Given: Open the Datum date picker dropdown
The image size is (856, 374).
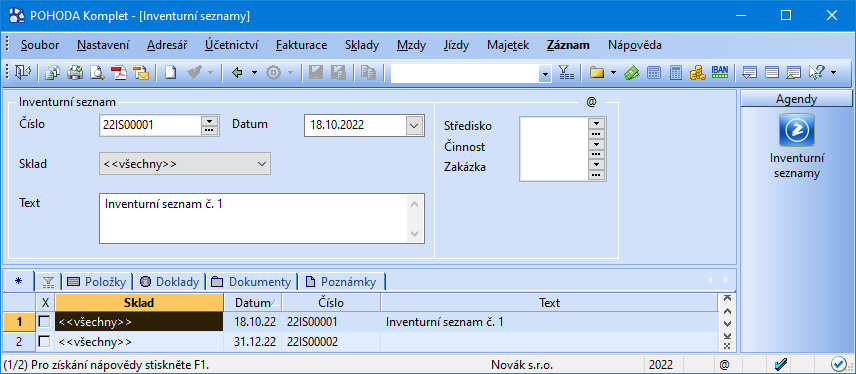Looking at the screenshot, I should click(414, 126).
